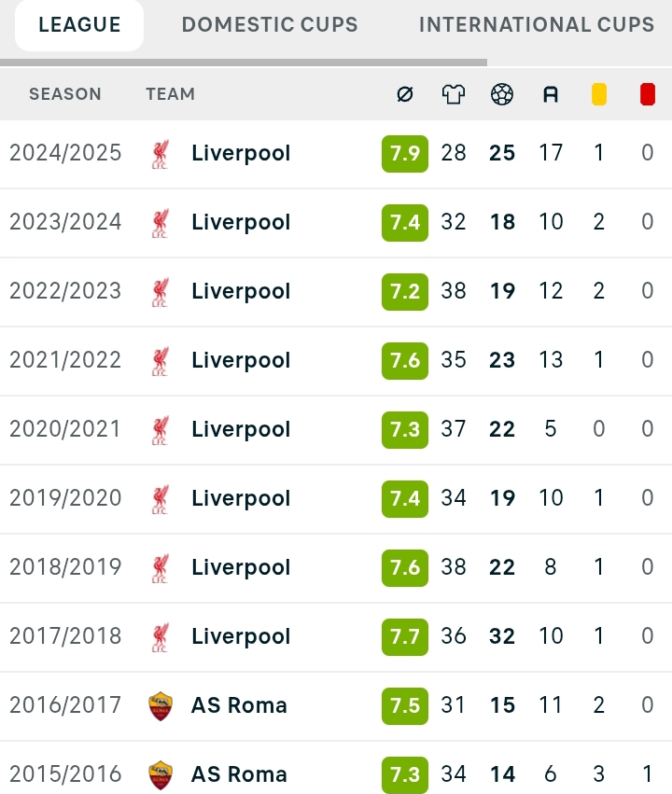Click the goals football icon
This screenshot has width=672, height=794.
(502, 94)
